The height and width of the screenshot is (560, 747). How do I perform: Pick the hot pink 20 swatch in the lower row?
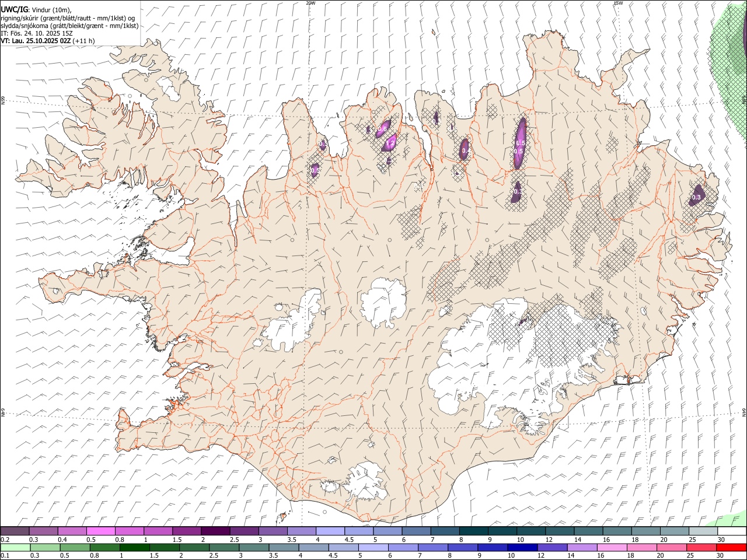(671, 548)
